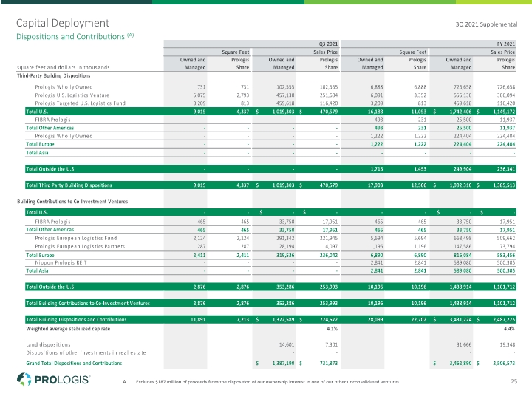532x399 pixels.
Task: Select the value 221,945 in the table
Action: [x=329, y=238]
